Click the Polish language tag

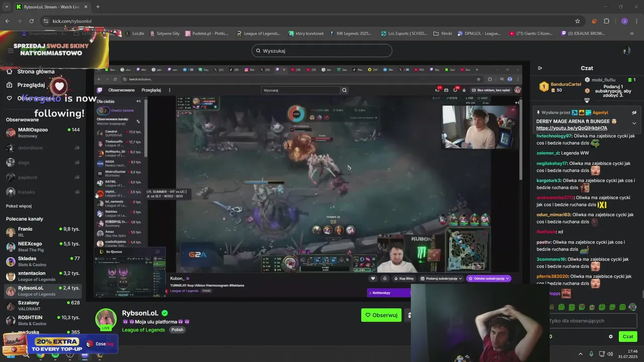[x=177, y=330]
